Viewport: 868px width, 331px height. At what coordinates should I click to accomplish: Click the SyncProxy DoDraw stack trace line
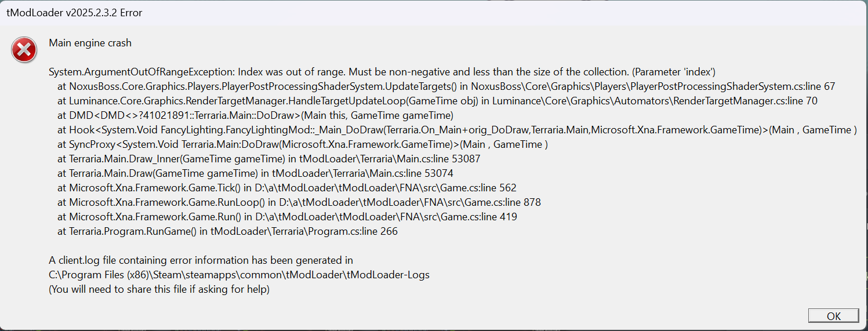(303, 145)
